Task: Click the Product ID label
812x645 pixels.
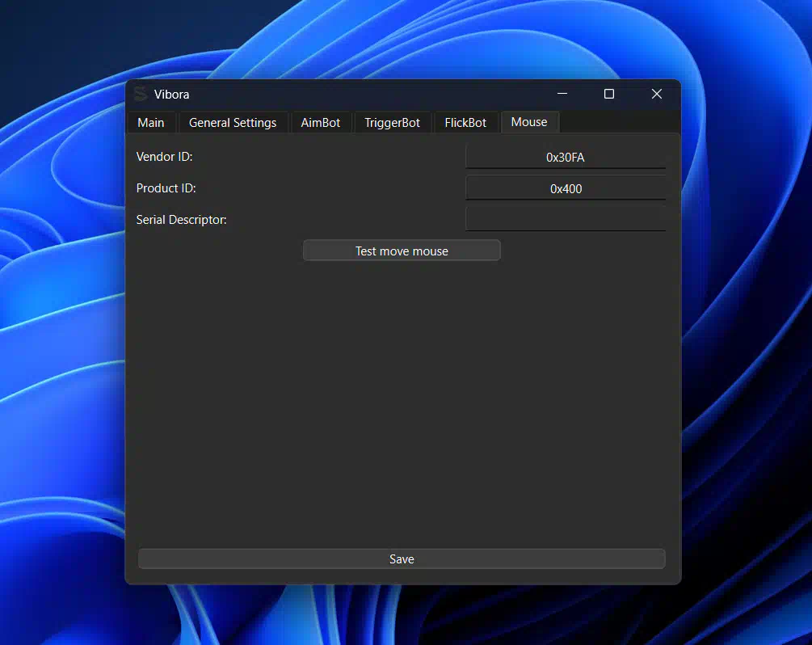Action: tap(166, 188)
